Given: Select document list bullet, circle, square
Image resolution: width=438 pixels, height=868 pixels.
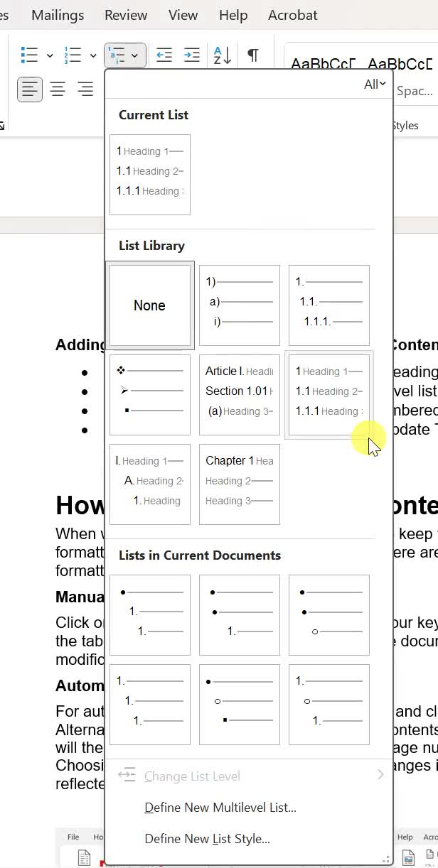Looking at the screenshot, I should 240,705.
